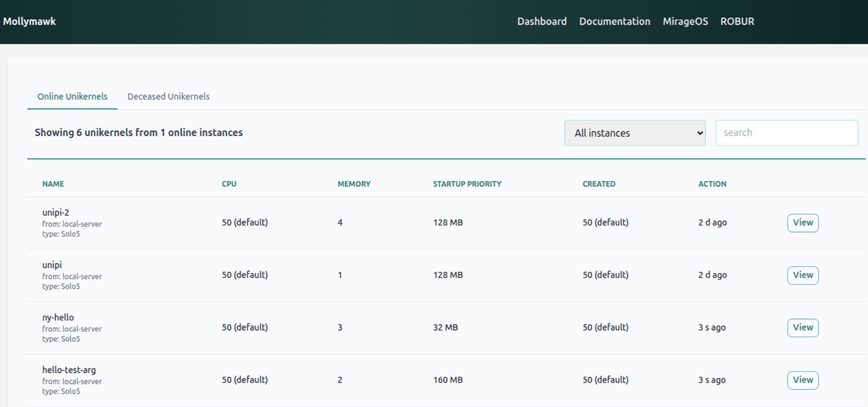The width and height of the screenshot is (868, 407).
Task: Select the unipi-2 name text
Action: [56, 212]
